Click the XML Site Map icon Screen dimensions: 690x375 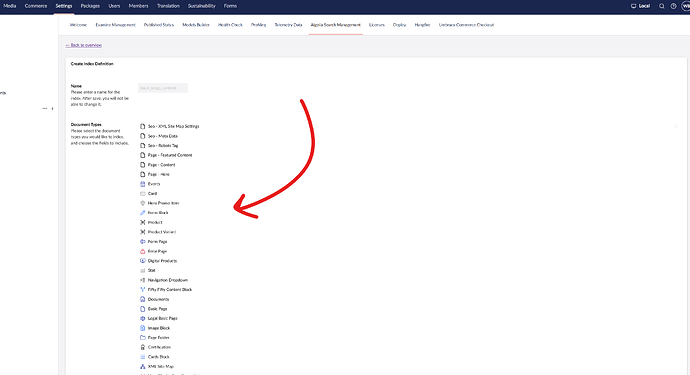pyautogui.click(x=143, y=367)
